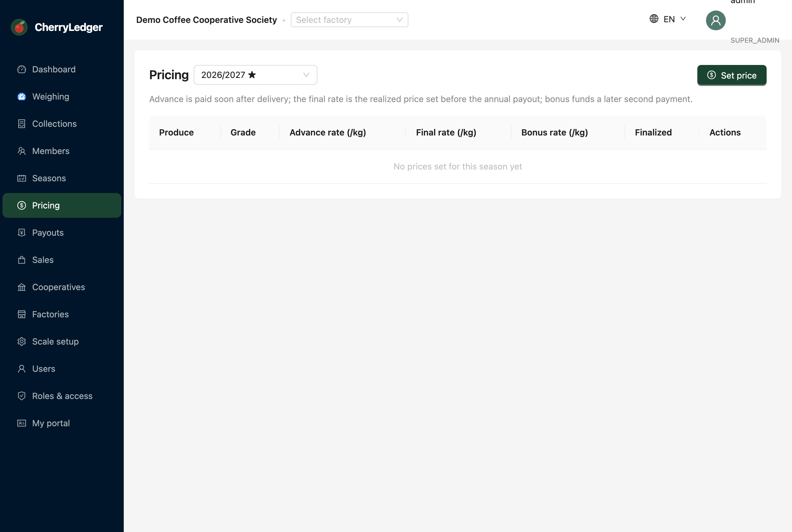Viewport: 792px width, 532px height.
Task: Navigate to Members
Action: [62, 151]
